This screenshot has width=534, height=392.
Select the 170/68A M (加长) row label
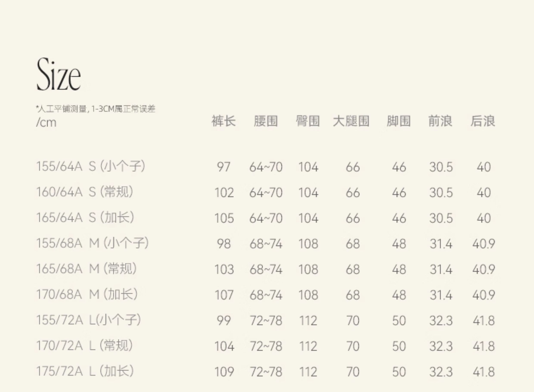[x=87, y=294]
